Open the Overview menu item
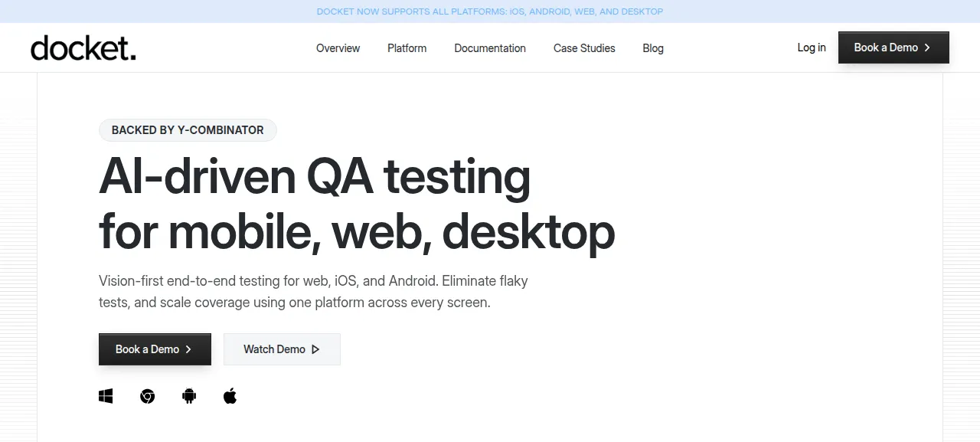Image resolution: width=980 pixels, height=442 pixels. click(338, 48)
